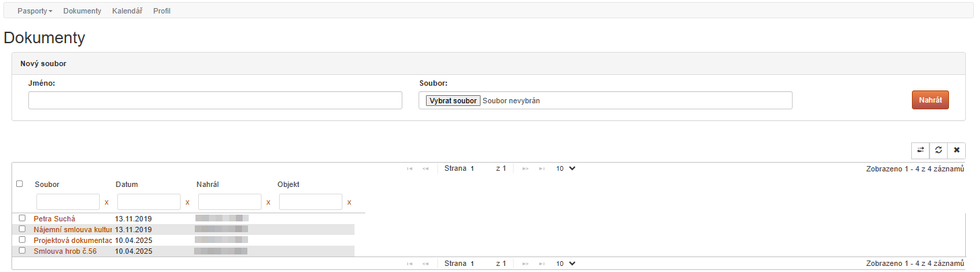Image resolution: width=980 pixels, height=272 pixels.
Task: Jump to last page in the bottom pager
Action: [x=542, y=263]
